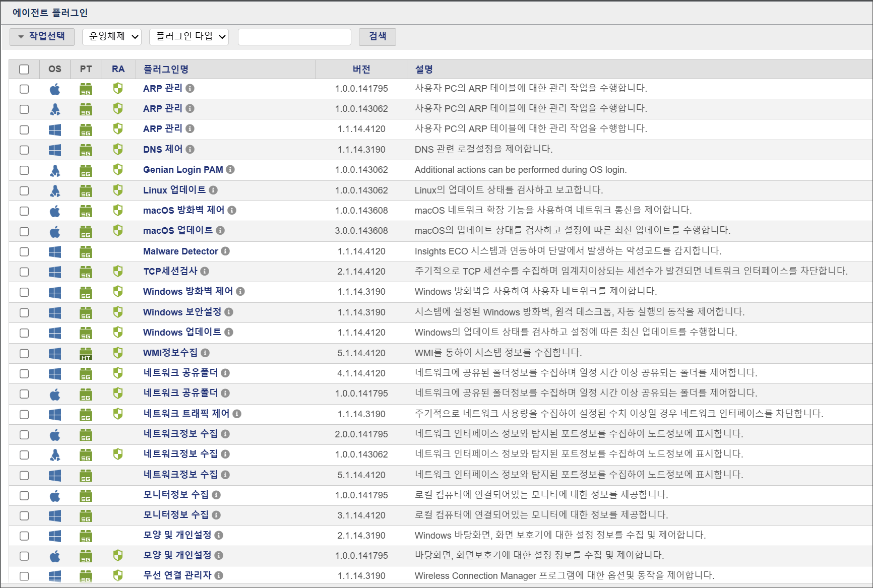873x588 pixels.
Task: Check the box for Malware Detector row
Action: (x=24, y=251)
